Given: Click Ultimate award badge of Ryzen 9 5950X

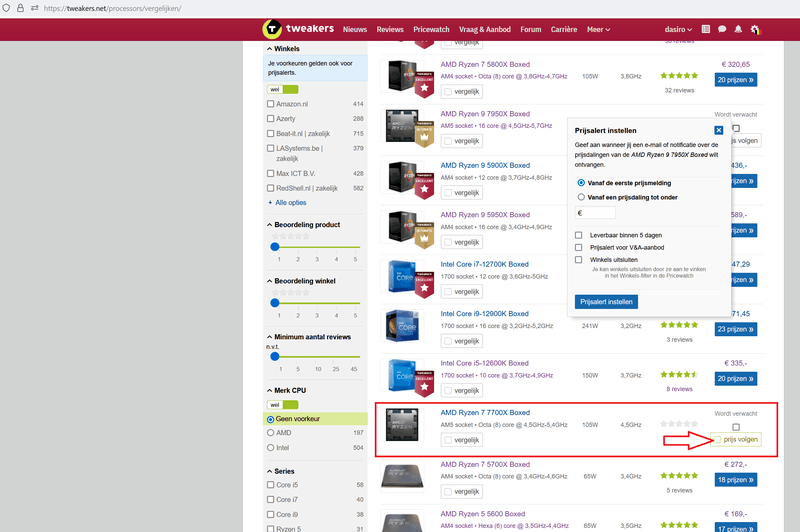Looking at the screenshot, I should (424, 236).
